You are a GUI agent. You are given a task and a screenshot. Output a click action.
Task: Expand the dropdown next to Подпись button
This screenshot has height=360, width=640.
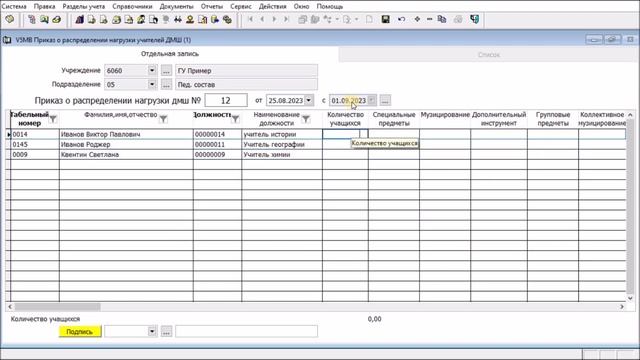152,331
